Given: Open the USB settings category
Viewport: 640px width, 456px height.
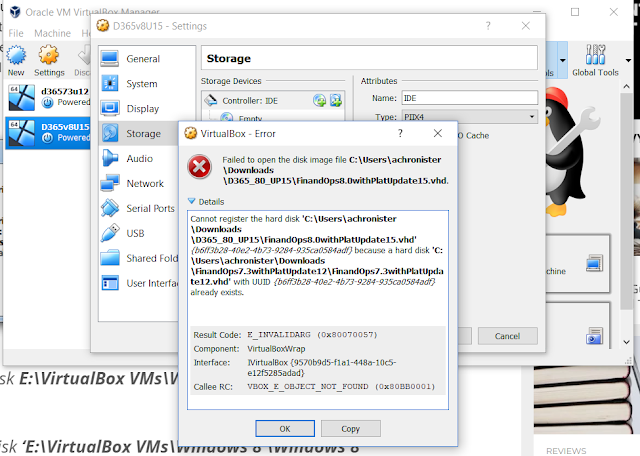Looking at the screenshot, I should [x=139, y=233].
